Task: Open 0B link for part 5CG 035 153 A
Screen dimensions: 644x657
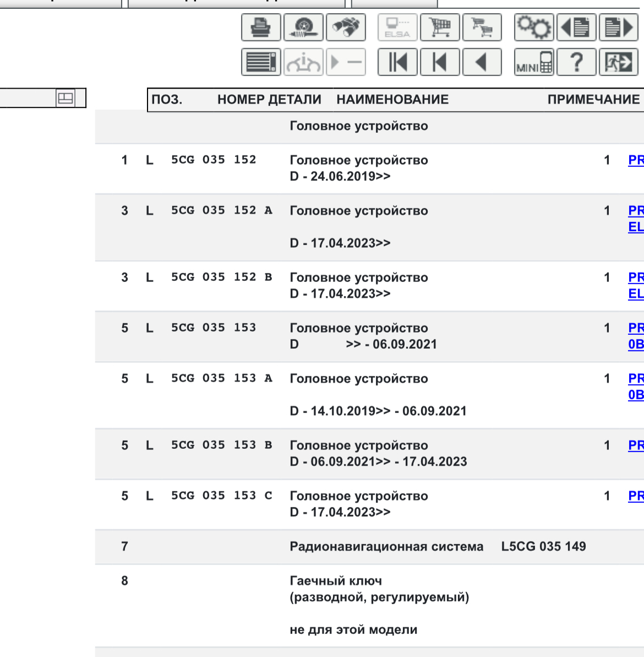Action: (x=636, y=395)
